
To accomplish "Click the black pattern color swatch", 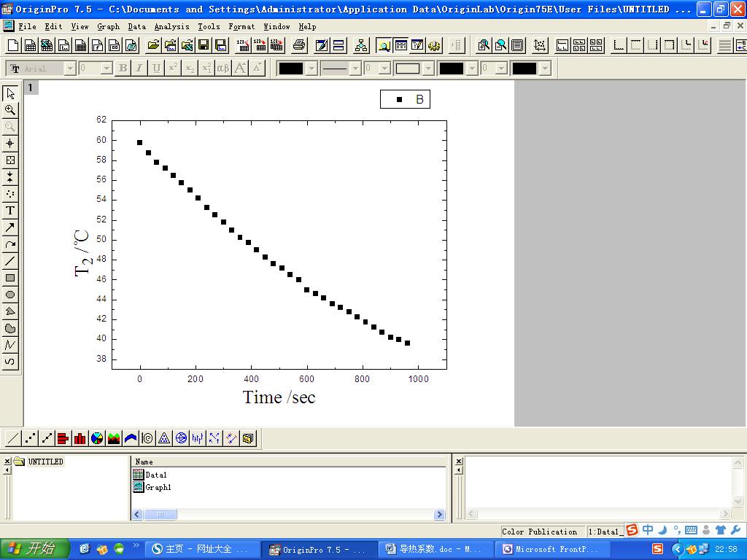I will point(451,69).
